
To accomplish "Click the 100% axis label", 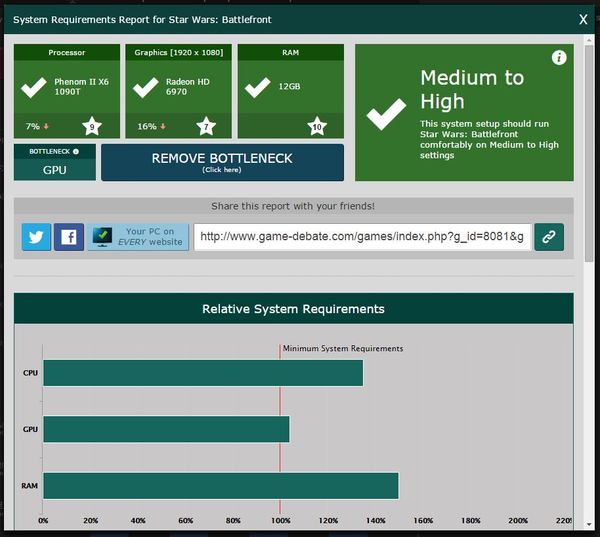I will tap(280, 521).
